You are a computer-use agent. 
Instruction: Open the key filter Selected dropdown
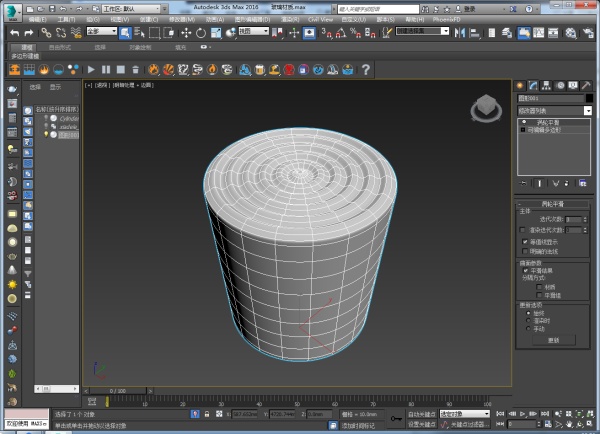(x=464, y=414)
